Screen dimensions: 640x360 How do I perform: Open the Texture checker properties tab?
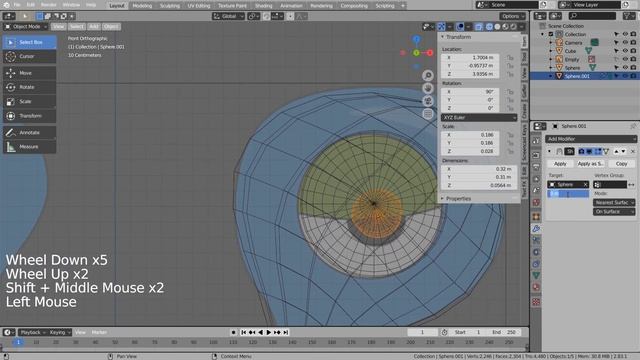536,302
